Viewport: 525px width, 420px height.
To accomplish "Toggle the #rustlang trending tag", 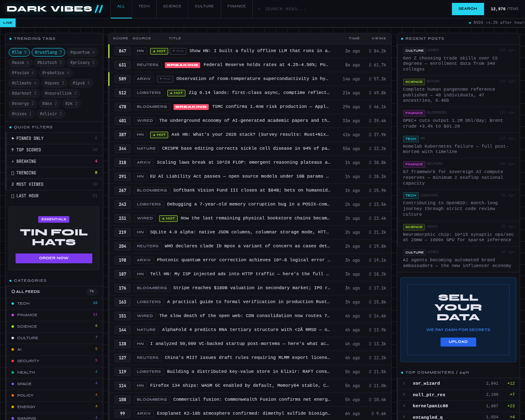I will click(x=48, y=52).
